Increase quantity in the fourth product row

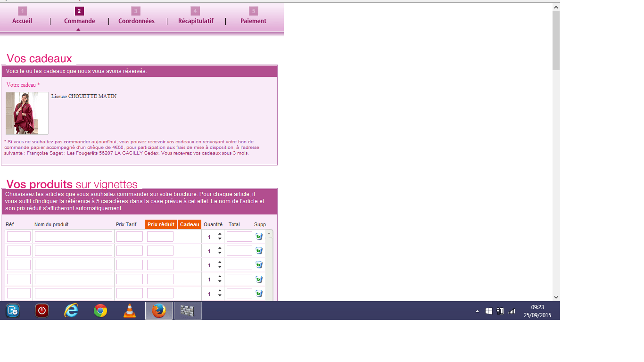click(220, 277)
